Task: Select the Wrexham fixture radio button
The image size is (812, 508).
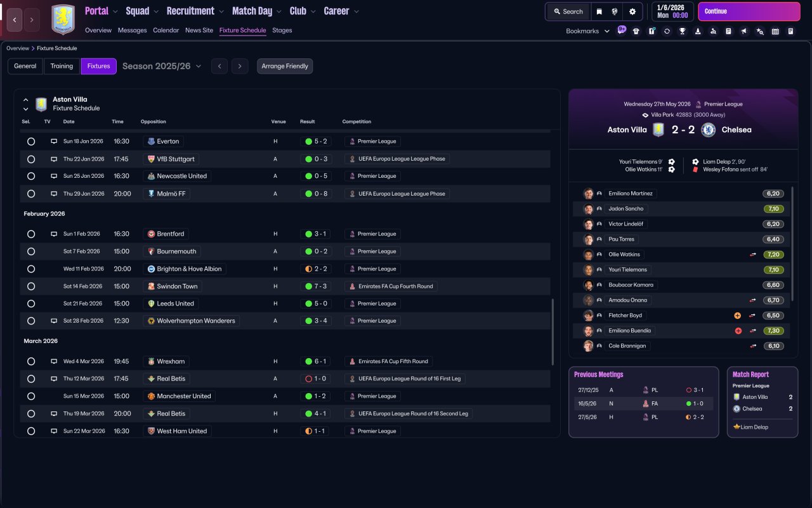Action: point(31,361)
